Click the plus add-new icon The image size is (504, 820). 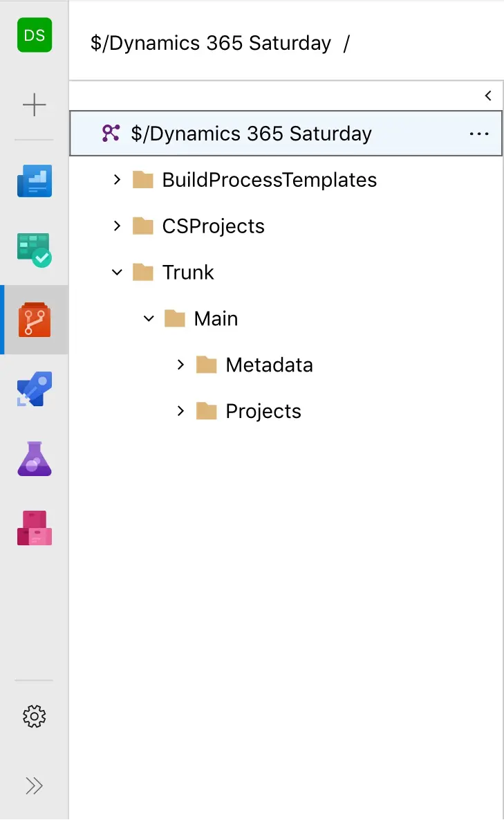point(35,104)
